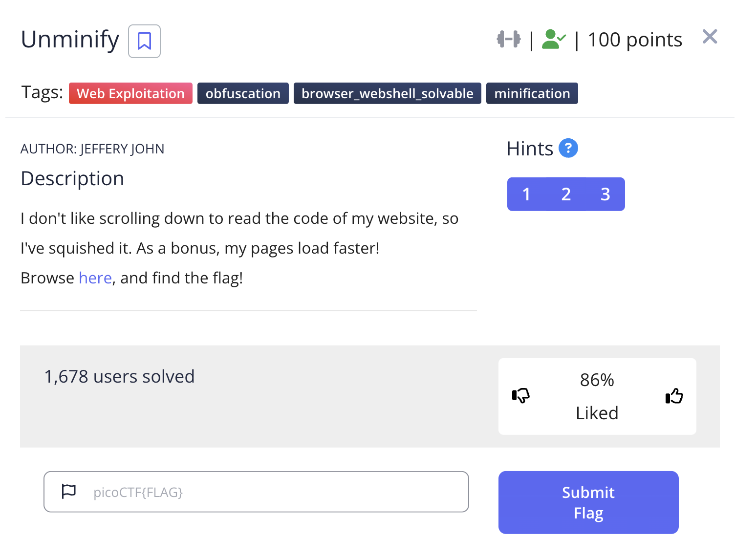Click the thumbs up like icon
This screenshot has height=560, width=735.
click(674, 396)
